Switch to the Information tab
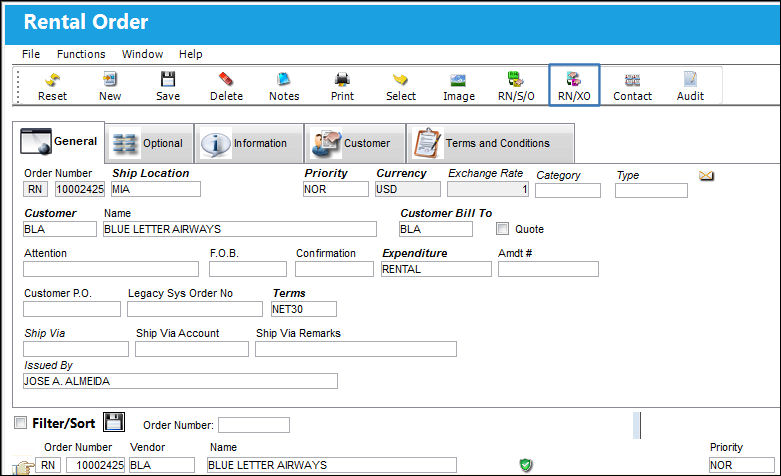781x476 pixels. (249, 143)
